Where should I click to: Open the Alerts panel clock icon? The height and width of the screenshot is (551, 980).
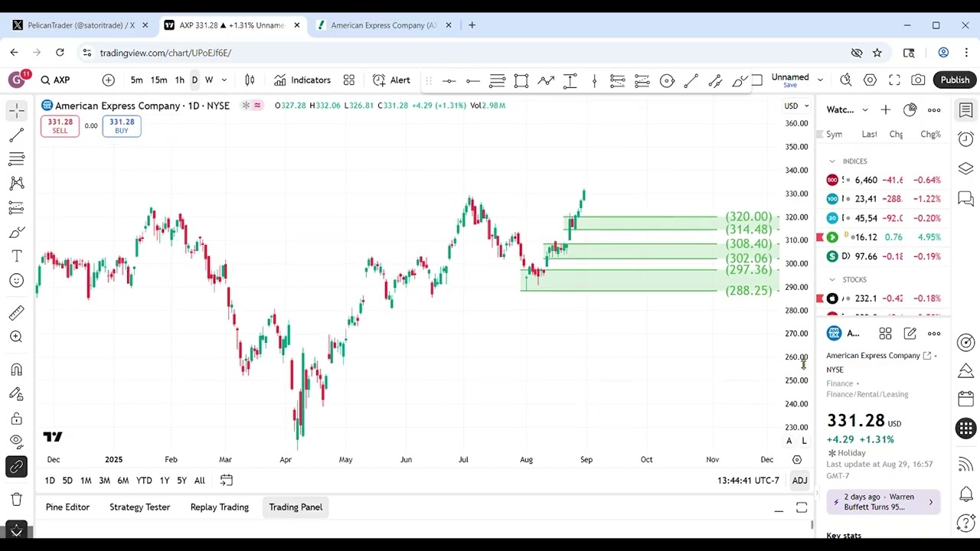point(965,139)
